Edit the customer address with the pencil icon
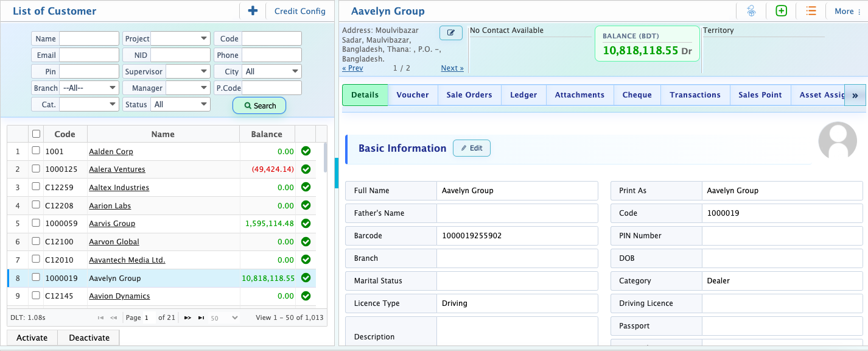This screenshot has width=868, height=351. tap(451, 33)
